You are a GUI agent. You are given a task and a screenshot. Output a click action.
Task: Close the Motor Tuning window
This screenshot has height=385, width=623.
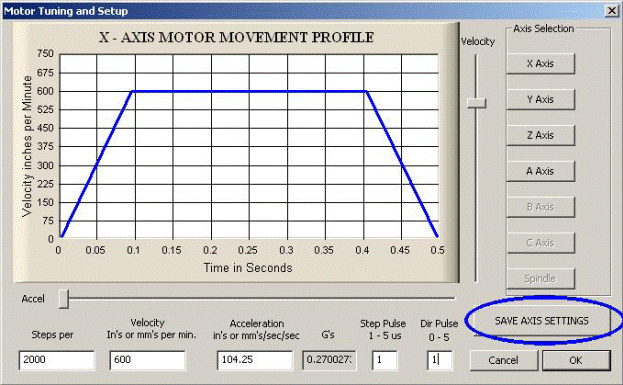point(612,11)
